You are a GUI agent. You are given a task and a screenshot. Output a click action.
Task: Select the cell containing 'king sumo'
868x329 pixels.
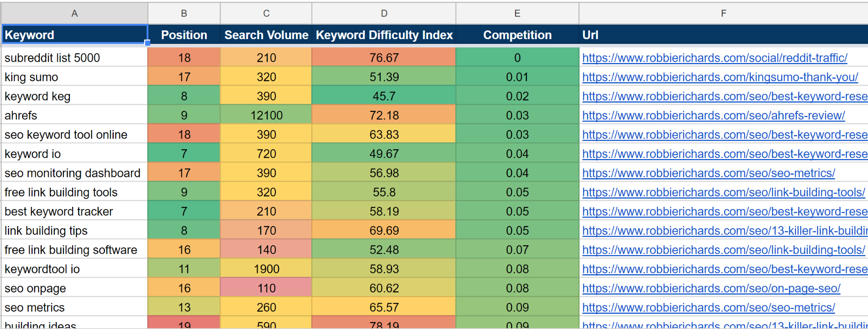74,76
